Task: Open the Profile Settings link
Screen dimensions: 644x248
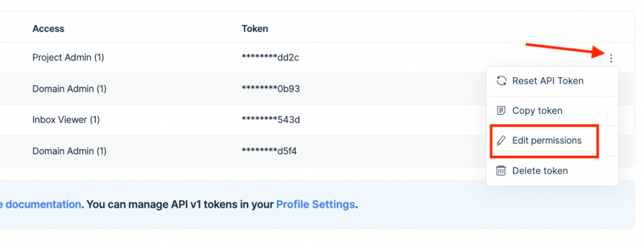Action: click(315, 204)
